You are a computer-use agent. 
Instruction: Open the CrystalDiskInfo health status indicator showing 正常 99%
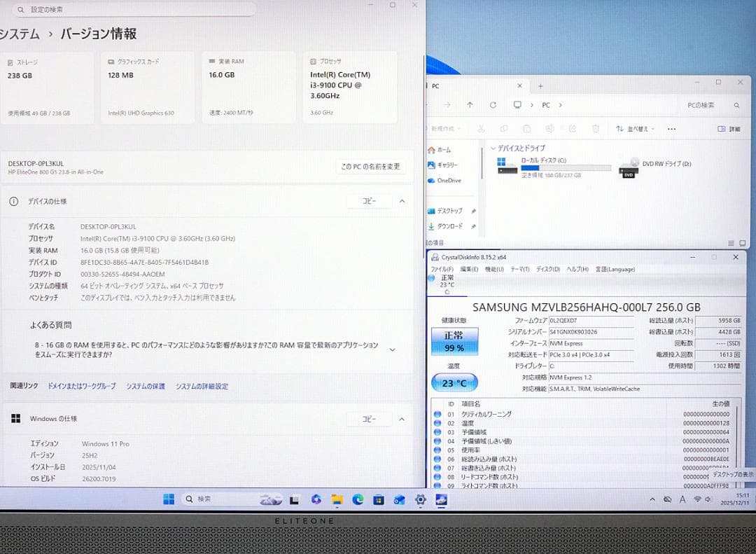455,340
